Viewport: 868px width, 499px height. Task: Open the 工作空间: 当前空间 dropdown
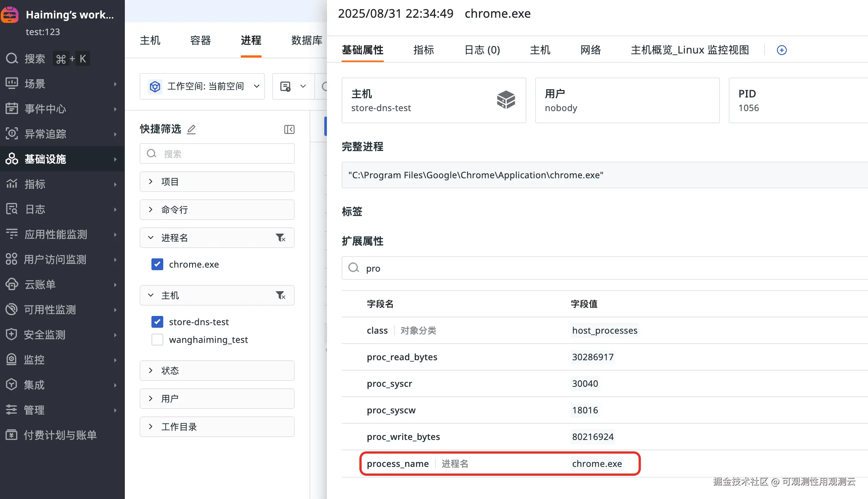pos(202,86)
